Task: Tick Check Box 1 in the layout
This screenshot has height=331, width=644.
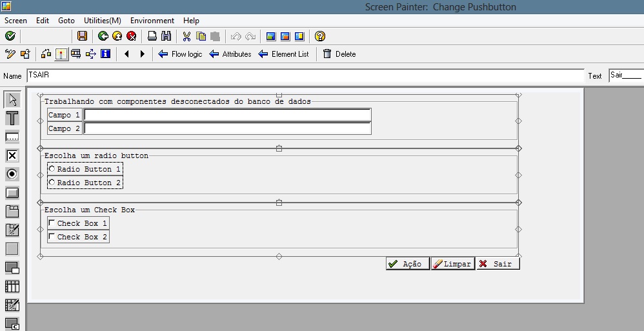Action: point(52,223)
